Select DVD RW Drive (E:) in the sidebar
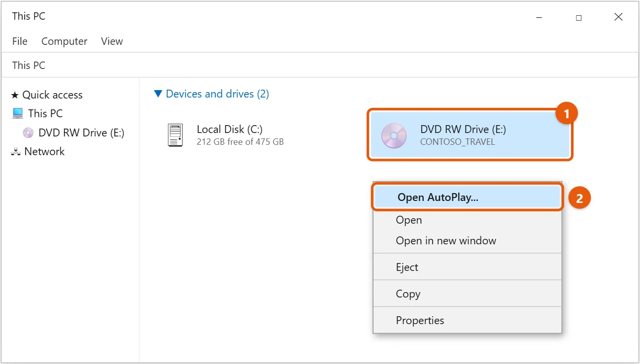 click(81, 132)
